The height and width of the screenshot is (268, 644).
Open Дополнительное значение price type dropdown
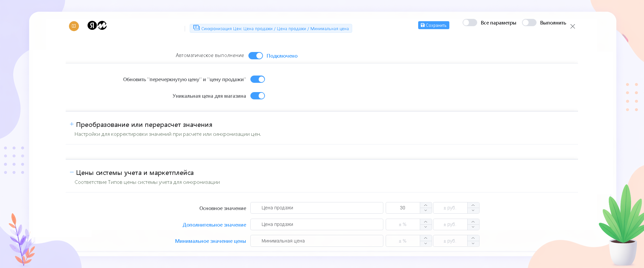click(x=317, y=225)
